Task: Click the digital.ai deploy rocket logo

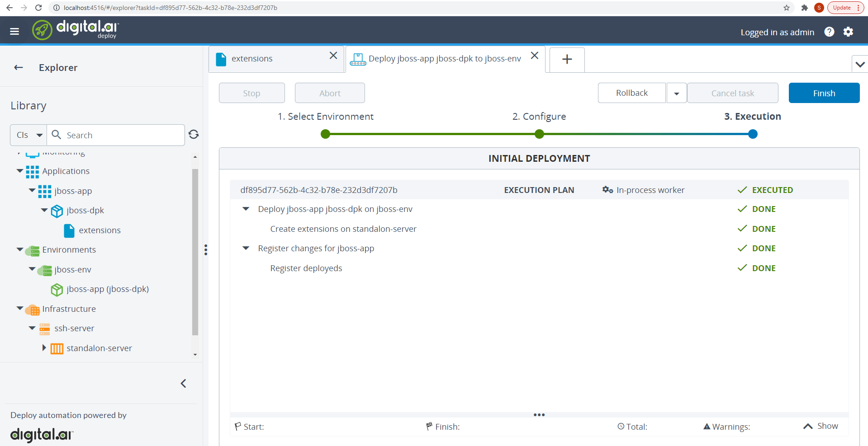Action: 42,30
